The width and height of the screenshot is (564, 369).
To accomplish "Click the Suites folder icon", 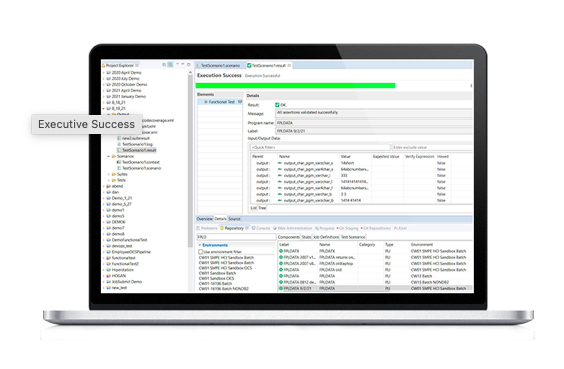I will [114, 174].
